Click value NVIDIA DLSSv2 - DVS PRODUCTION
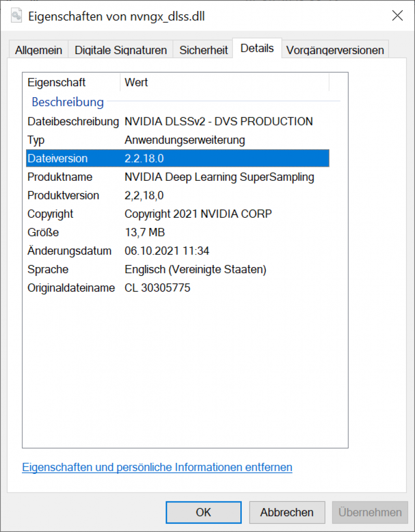Screen dimensions: 415x532 [x=219, y=122]
